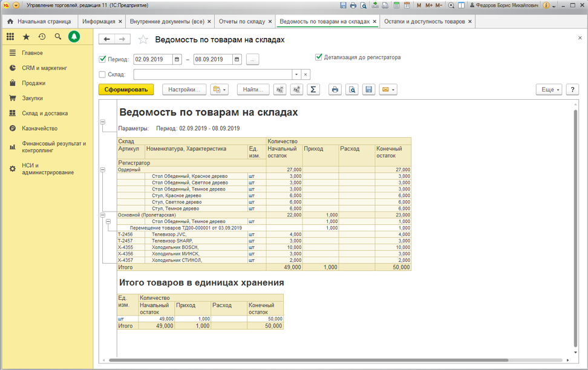The width and height of the screenshot is (588, 370).
Task: Open Продажи section
Action: tap(33, 83)
